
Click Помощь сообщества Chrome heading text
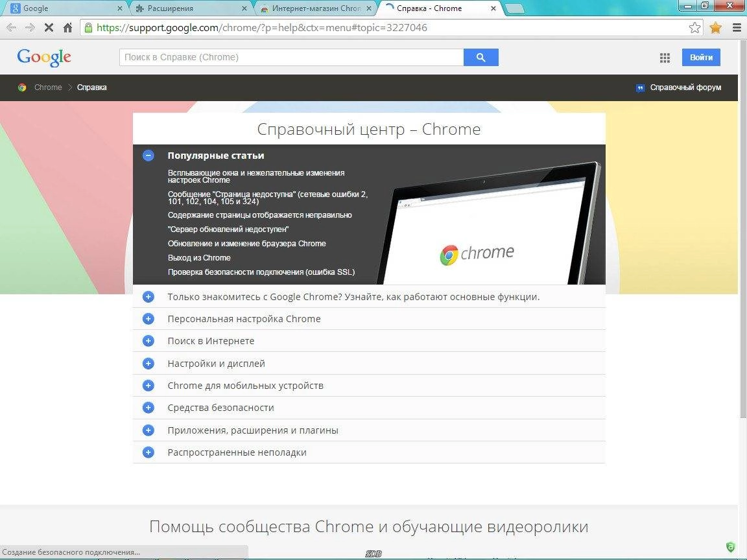point(369,527)
